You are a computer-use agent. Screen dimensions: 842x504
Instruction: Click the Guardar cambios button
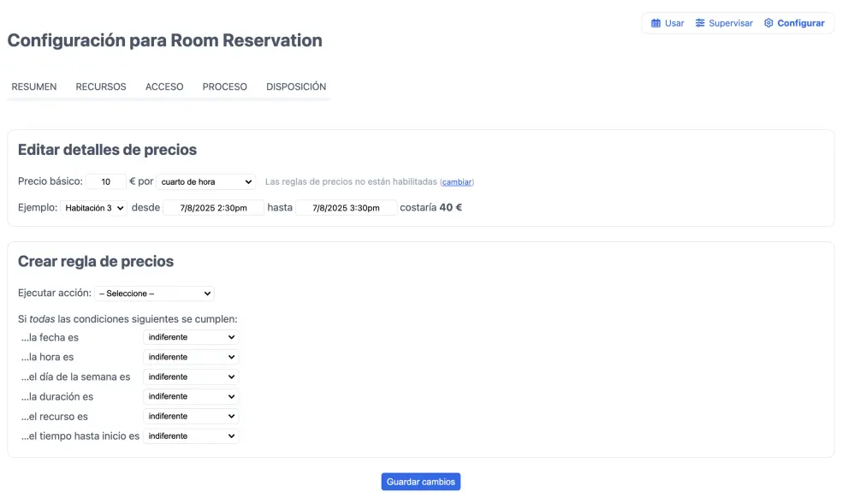[x=421, y=482]
